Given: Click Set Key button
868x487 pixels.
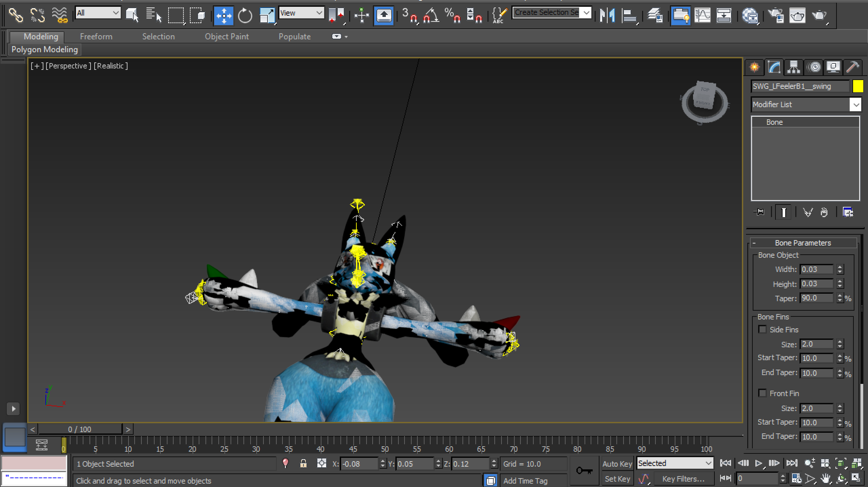Looking at the screenshot, I should point(617,479).
